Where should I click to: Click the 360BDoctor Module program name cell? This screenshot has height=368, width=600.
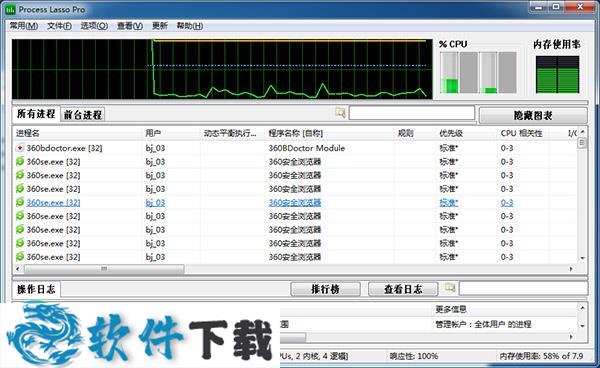(x=307, y=148)
